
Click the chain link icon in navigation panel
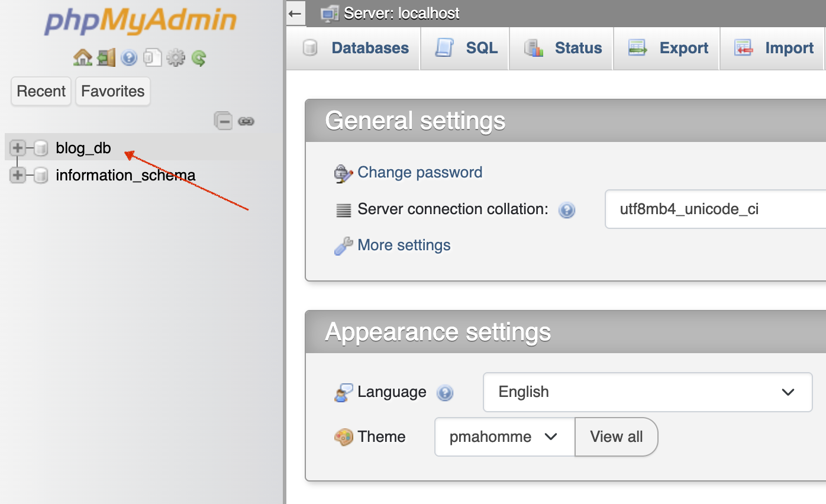tap(246, 121)
